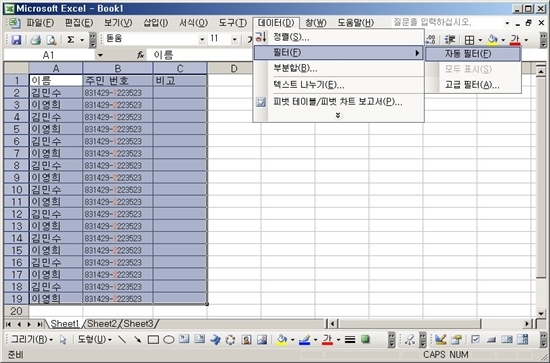This screenshot has width=550, height=363.
Task: Click the Print icon
Action: (35, 40)
